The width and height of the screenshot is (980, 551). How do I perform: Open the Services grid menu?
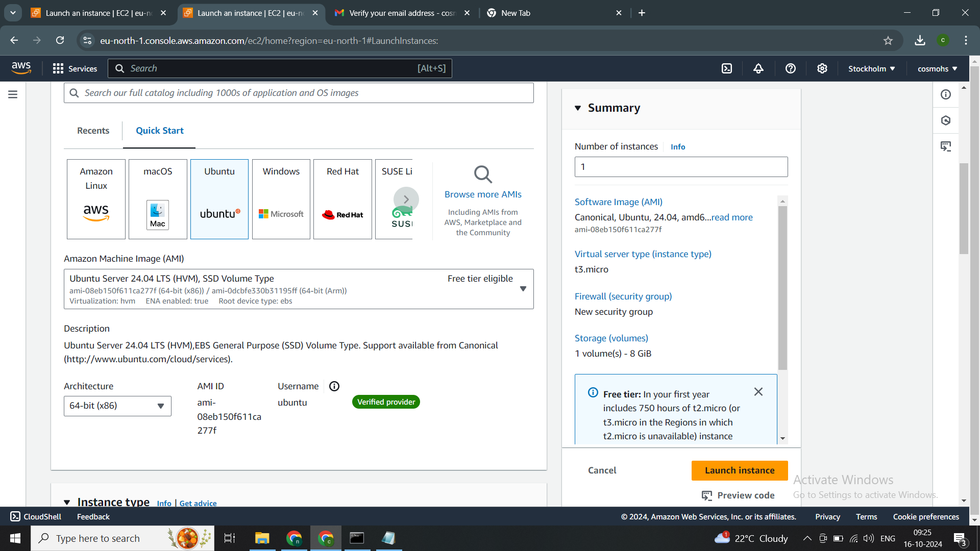pyautogui.click(x=75, y=68)
